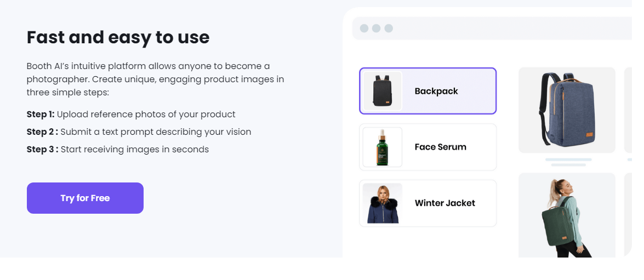This screenshot has height=280, width=644.
Task: Click the middle gray window dot
Action: click(x=376, y=28)
